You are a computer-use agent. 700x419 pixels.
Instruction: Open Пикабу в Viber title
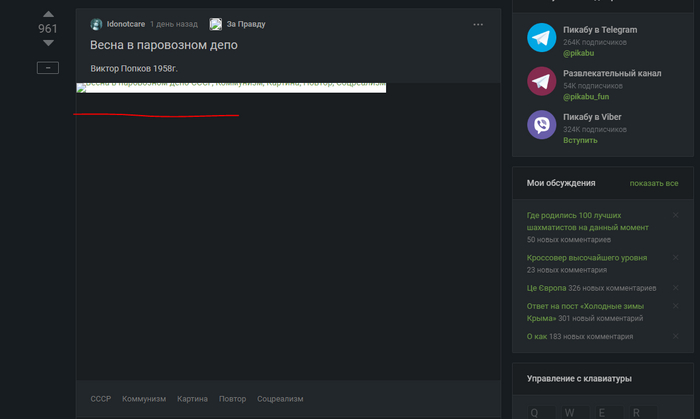(592, 117)
